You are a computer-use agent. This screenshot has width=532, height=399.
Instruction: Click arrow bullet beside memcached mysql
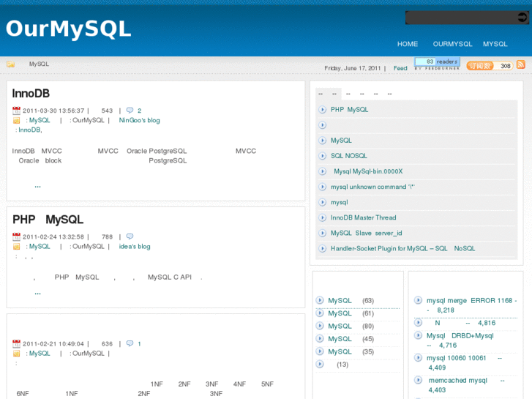[x=419, y=380]
